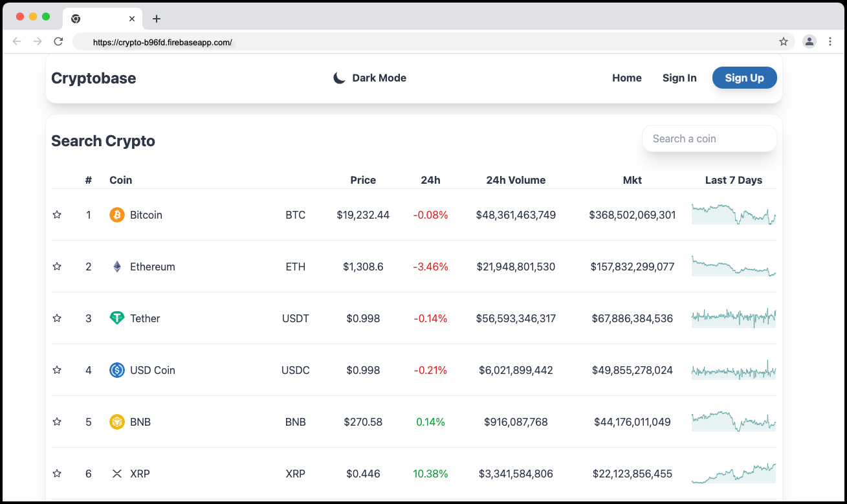View Bitcoin's 7-day sparkline chart

click(734, 214)
